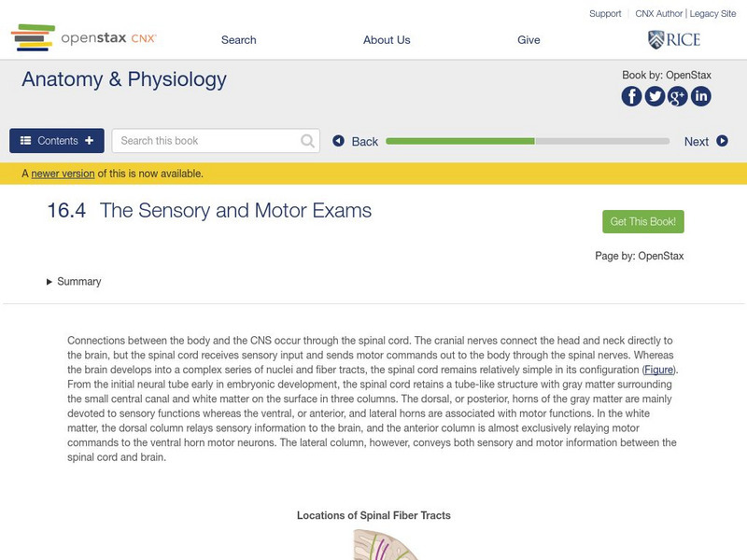Click the search magnifier icon
Screen dimensions: 747x560
click(x=308, y=141)
